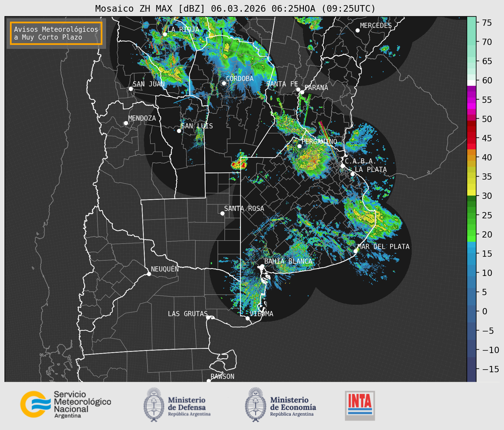Click the SANTA ROSA city marker dot
Screen dimensions: 504x430
coord(222,213)
